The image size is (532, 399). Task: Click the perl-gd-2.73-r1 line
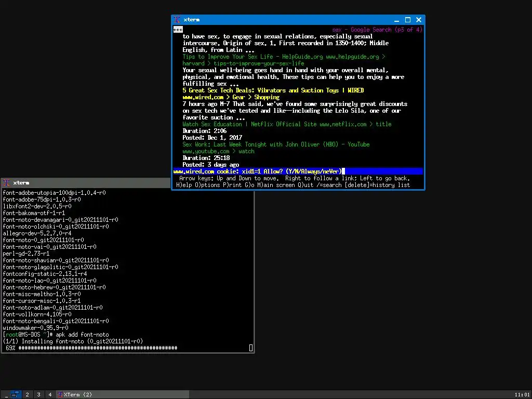click(26, 254)
